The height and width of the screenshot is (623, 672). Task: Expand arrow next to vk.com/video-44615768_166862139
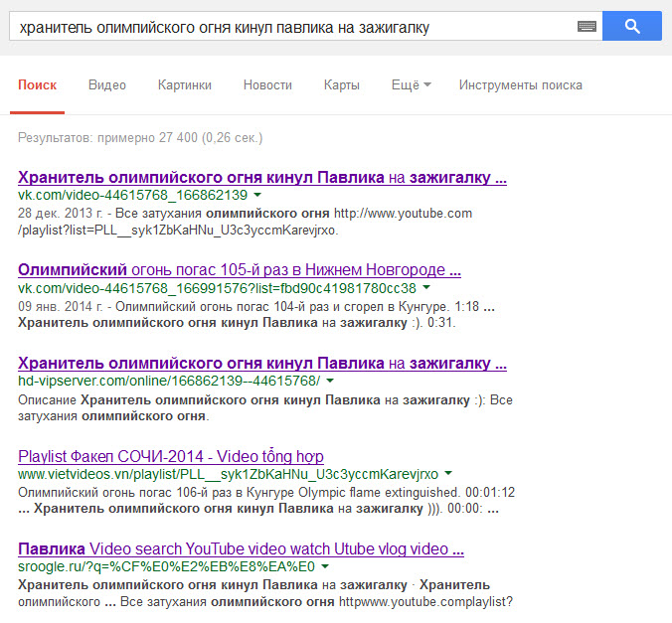click(257, 195)
